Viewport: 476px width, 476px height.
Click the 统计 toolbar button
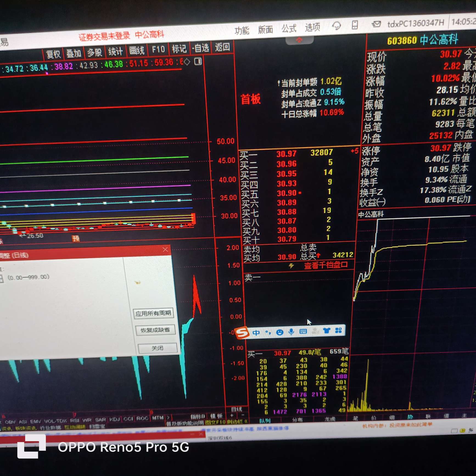[x=115, y=51]
